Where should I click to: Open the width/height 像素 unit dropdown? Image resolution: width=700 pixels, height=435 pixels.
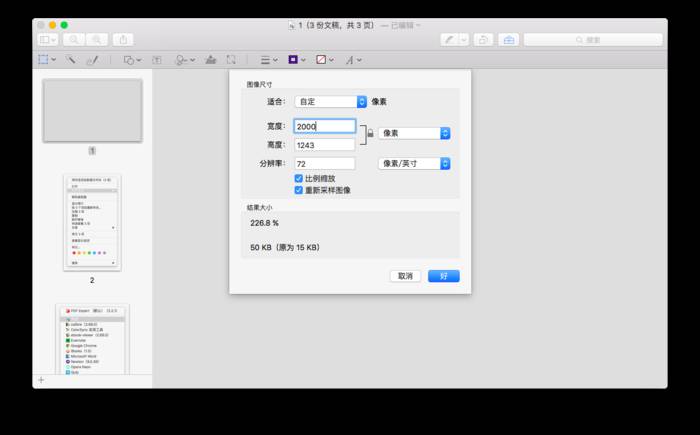(x=414, y=133)
